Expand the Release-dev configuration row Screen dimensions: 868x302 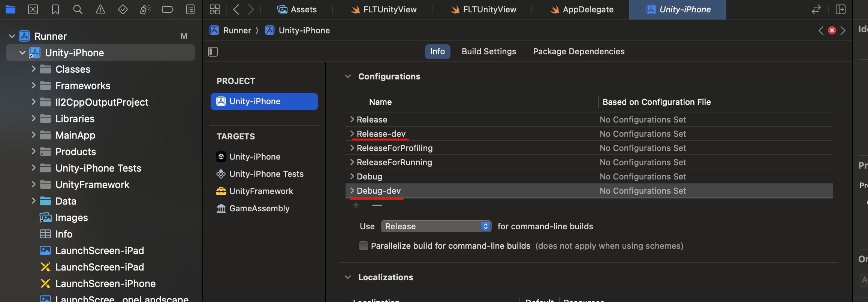[352, 134]
